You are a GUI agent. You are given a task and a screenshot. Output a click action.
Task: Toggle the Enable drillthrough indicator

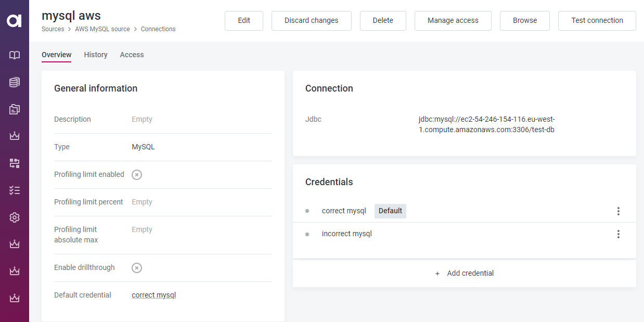tap(136, 268)
